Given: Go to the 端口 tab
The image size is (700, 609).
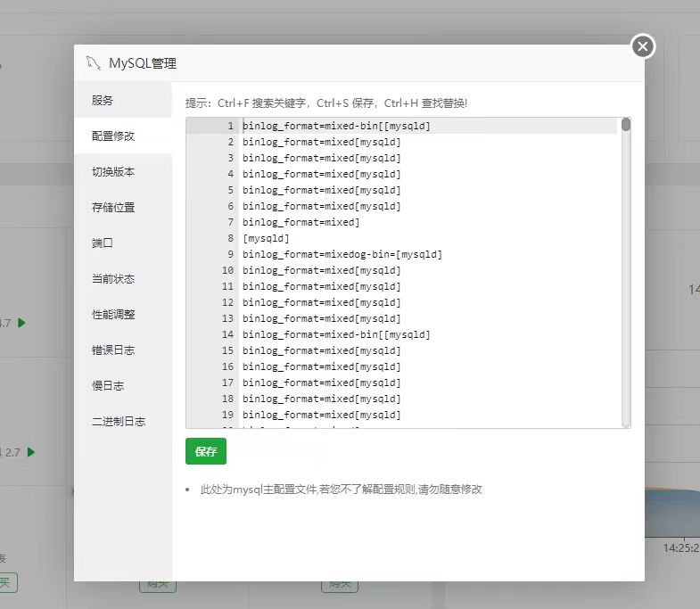Looking at the screenshot, I should click(x=123, y=243).
